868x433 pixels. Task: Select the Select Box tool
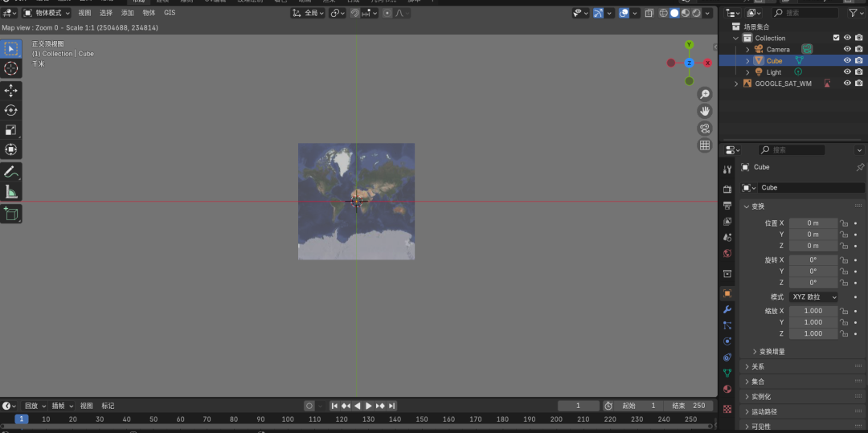click(x=11, y=49)
